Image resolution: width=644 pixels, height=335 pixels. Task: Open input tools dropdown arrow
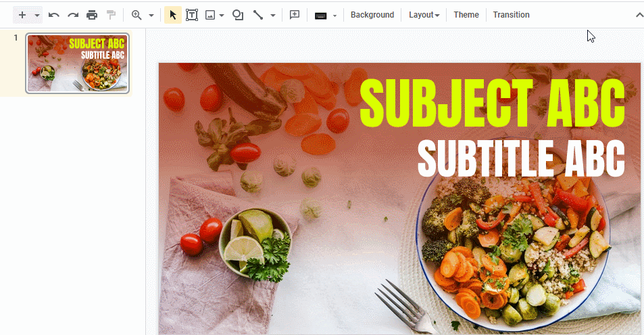pos(335,16)
